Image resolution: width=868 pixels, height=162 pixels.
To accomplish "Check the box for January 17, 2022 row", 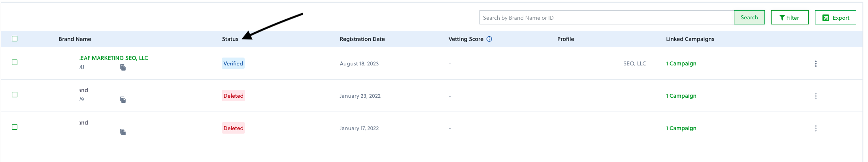I will pos(15,127).
